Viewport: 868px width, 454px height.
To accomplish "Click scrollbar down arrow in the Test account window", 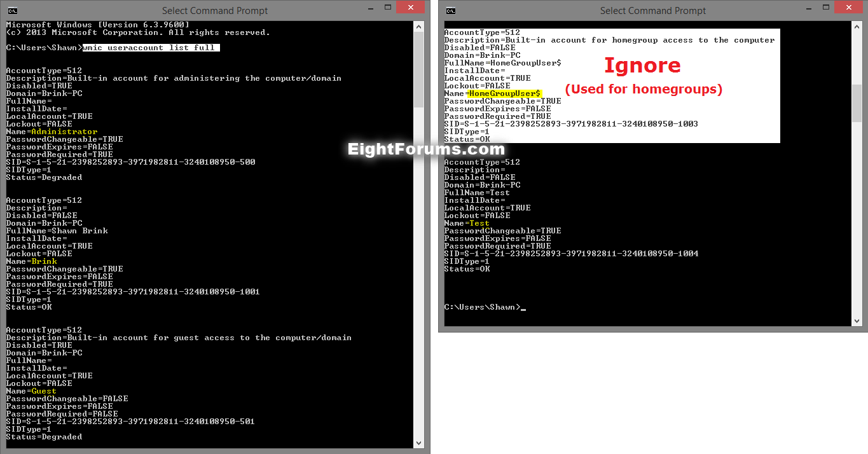I will pyautogui.click(x=857, y=321).
